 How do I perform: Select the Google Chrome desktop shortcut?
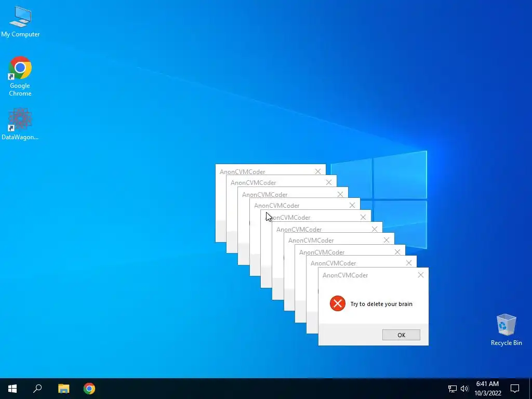click(x=20, y=76)
